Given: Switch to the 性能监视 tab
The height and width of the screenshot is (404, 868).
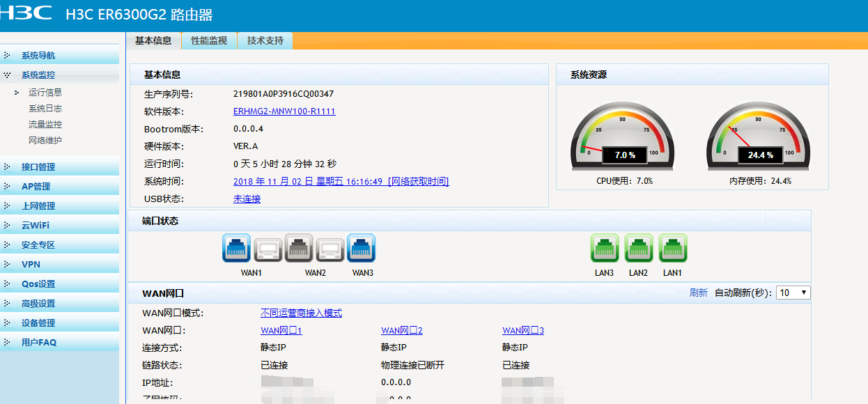Looking at the screenshot, I should pos(209,40).
